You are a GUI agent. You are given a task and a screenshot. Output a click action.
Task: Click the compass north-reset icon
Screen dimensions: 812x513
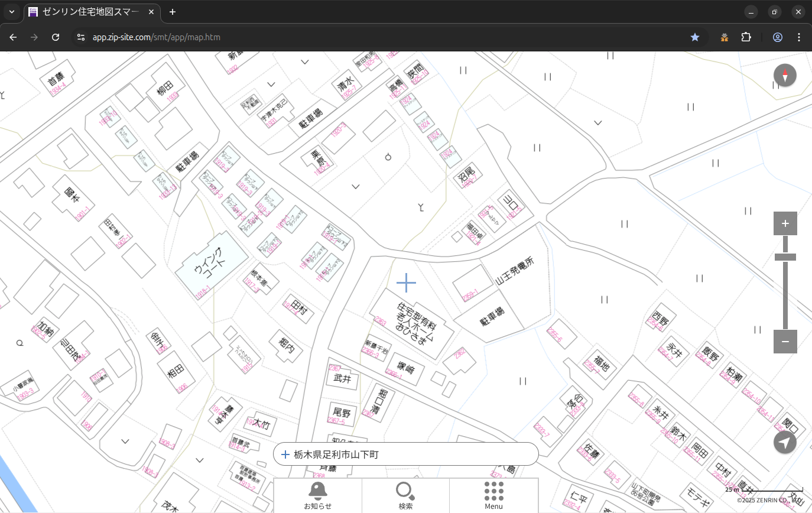point(785,76)
